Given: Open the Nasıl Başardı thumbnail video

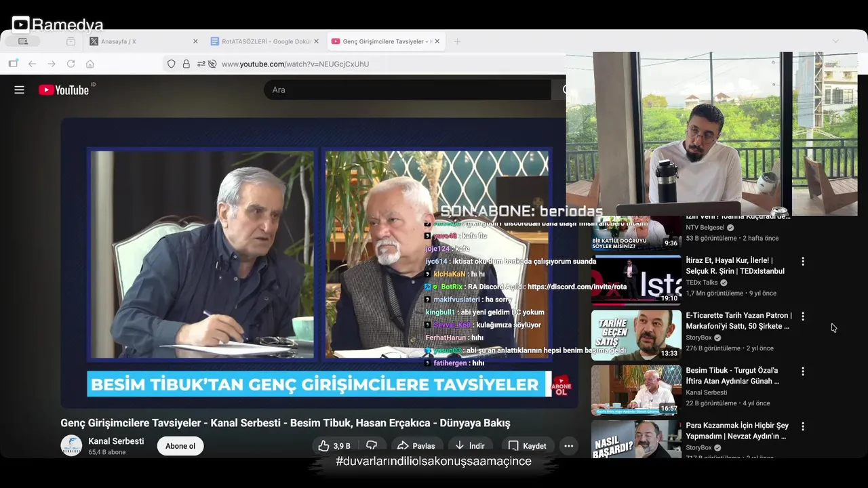Looking at the screenshot, I should click(636, 439).
